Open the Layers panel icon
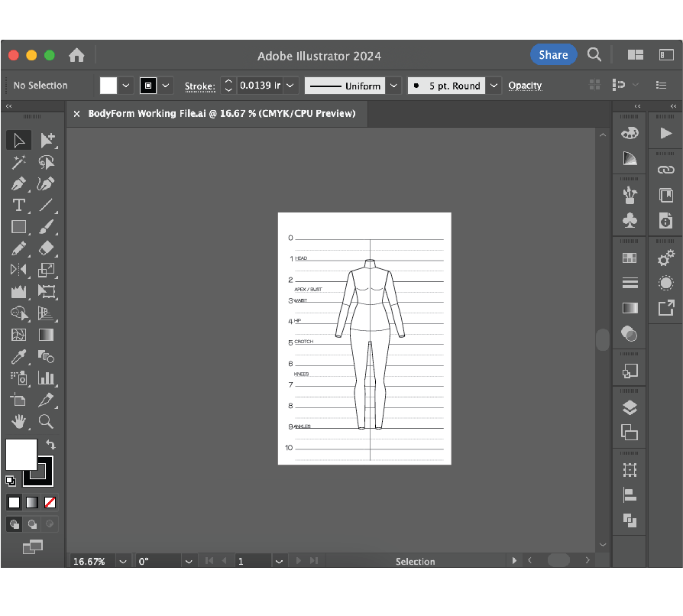The height and width of the screenshot is (616, 683). click(x=629, y=407)
